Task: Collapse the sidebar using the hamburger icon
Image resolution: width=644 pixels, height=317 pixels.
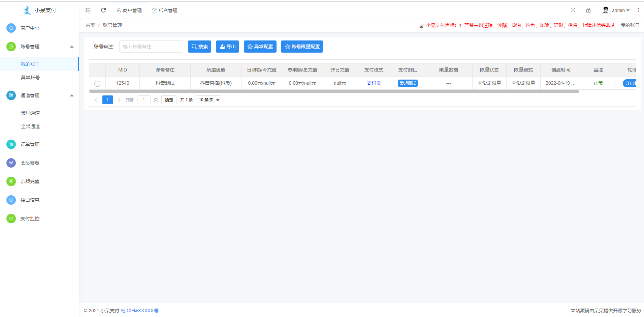Action: pyautogui.click(x=88, y=10)
